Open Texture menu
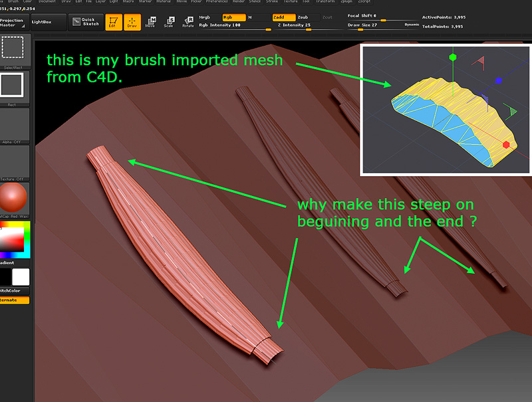The image size is (532, 402). pyautogui.click(x=291, y=2)
